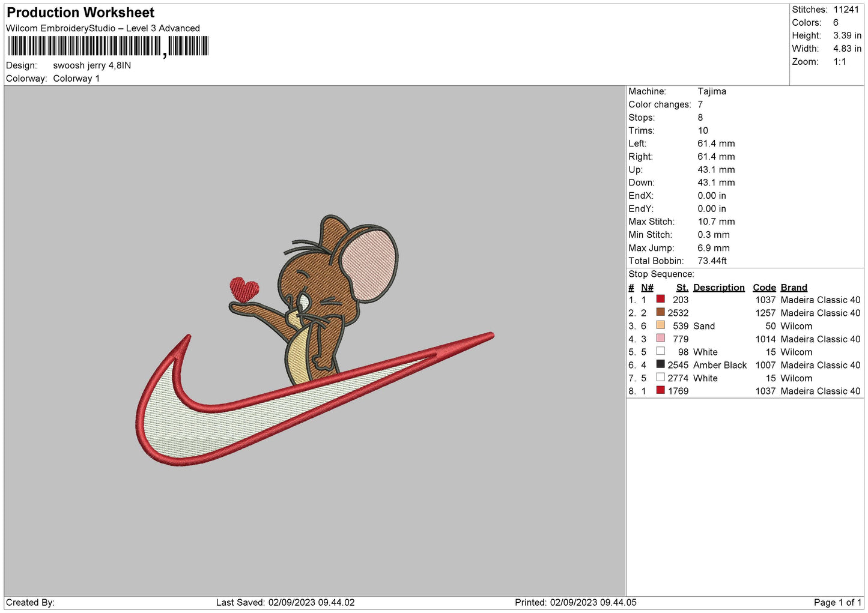The image size is (868, 613).
Task: Click the St. column header
Action: pyautogui.click(x=682, y=288)
